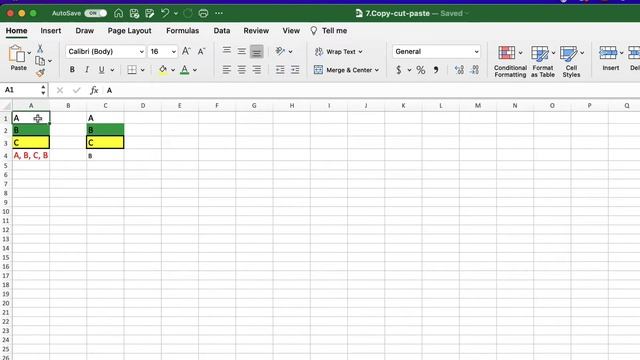The width and height of the screenshot is (640, 360).
Task: Open Format as Table
Action: tap(542, 61)
